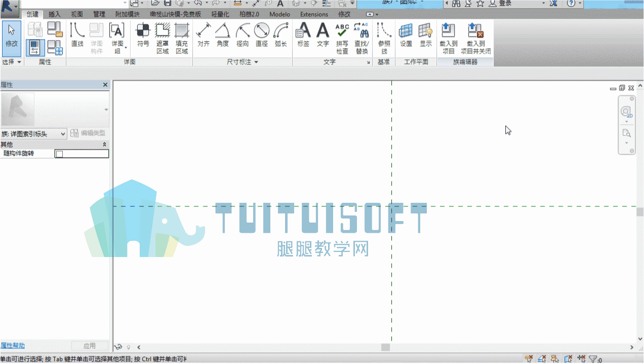Open 拼写检查 spell check

pos(342,39)
